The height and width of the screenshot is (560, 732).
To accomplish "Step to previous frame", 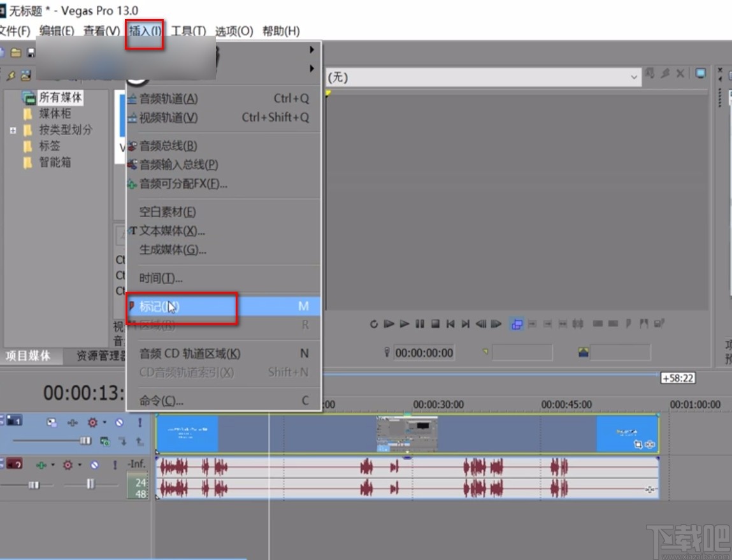I will pyautogui.click(x=481, y=324).
